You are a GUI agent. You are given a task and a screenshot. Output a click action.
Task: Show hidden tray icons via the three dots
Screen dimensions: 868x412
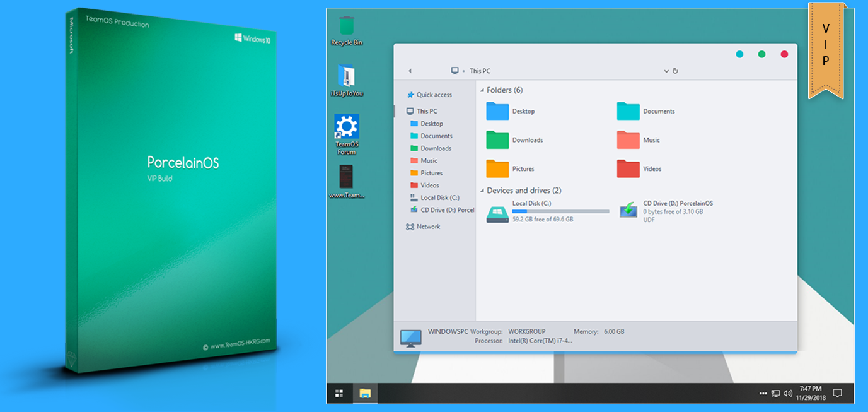coord(763,394)
